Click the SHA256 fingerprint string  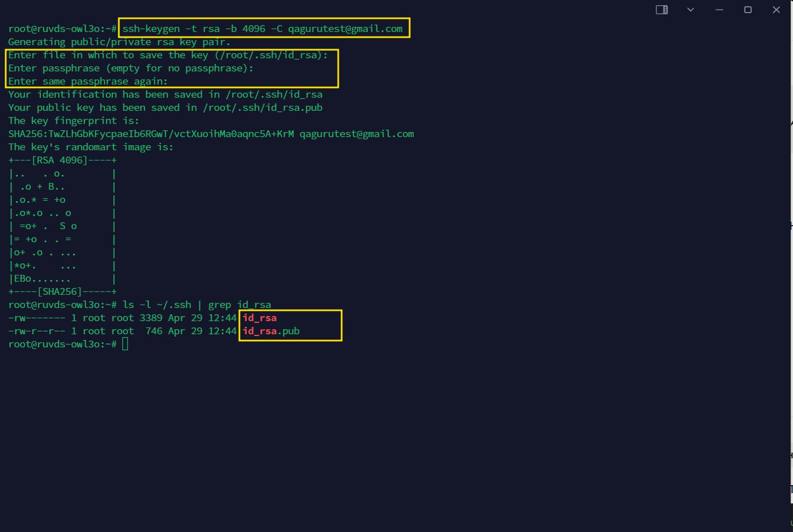tap(151, 134)
